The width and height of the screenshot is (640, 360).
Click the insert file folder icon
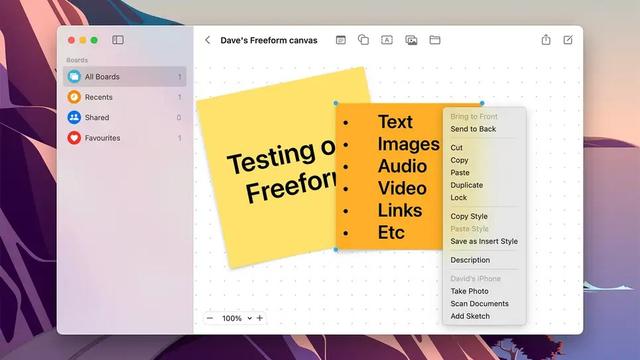tap(435, 40)
